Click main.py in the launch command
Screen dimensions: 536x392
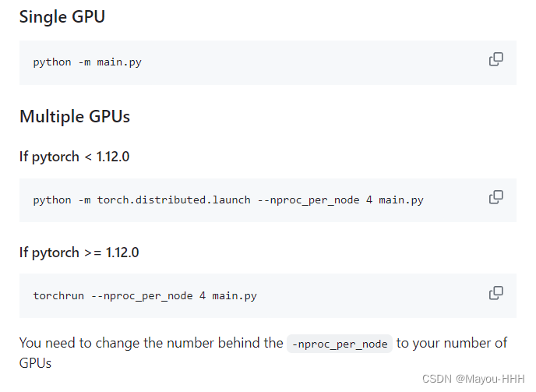point(401,200)
